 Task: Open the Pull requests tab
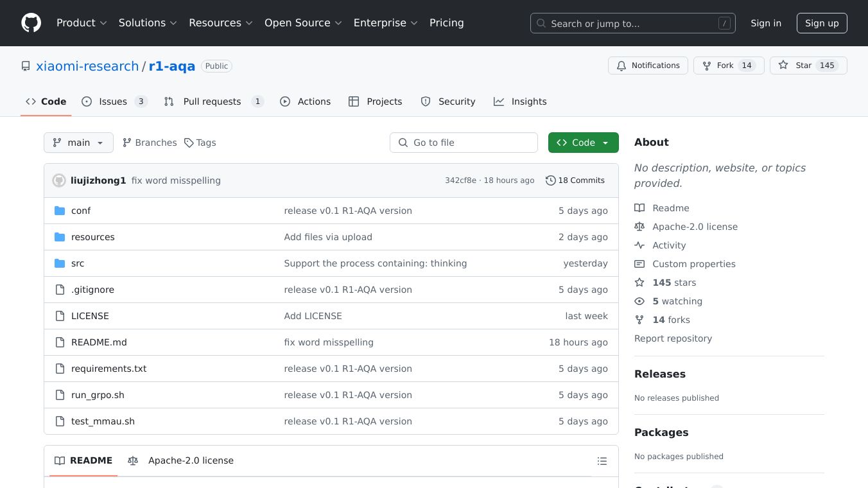pyautogui.click(x=213, y=101)
